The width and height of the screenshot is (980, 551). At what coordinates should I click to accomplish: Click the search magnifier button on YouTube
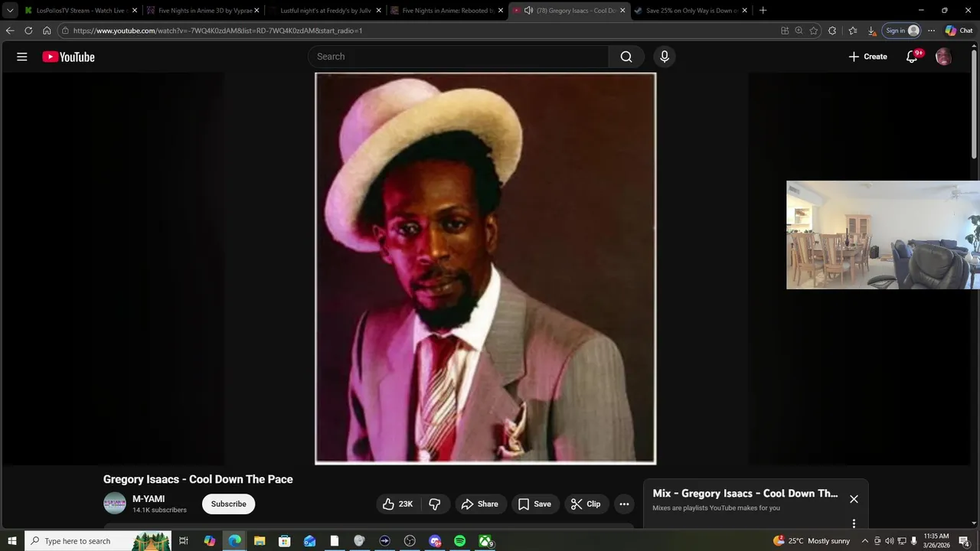pos(626,57)
